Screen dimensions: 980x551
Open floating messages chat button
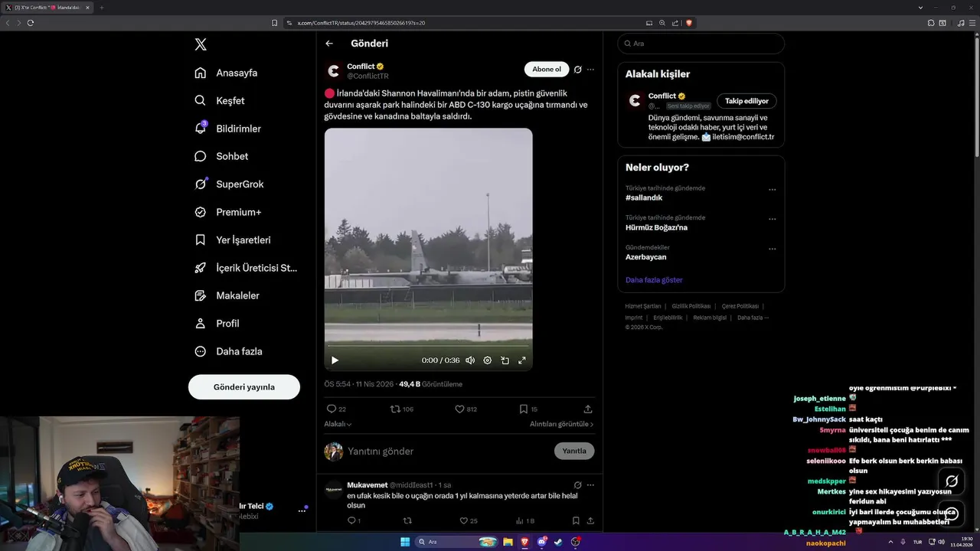point(952,514)
